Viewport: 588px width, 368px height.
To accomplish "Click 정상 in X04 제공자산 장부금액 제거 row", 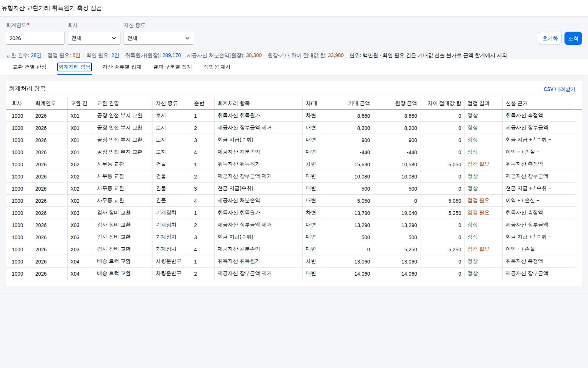I will pos(473,273).
